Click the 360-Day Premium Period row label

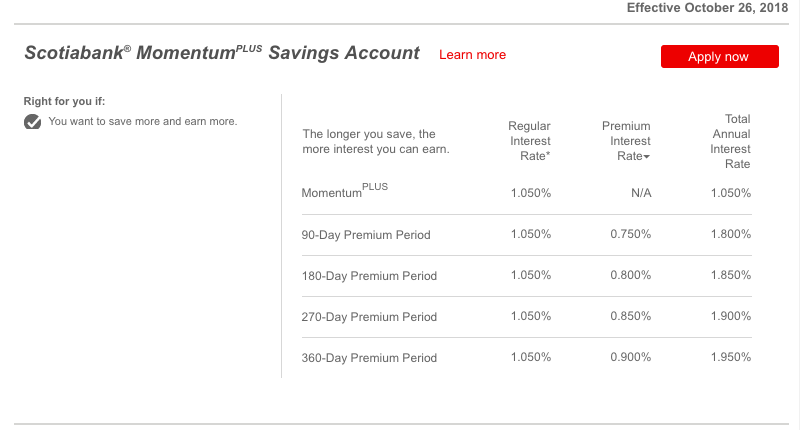[x=369, y=358]
